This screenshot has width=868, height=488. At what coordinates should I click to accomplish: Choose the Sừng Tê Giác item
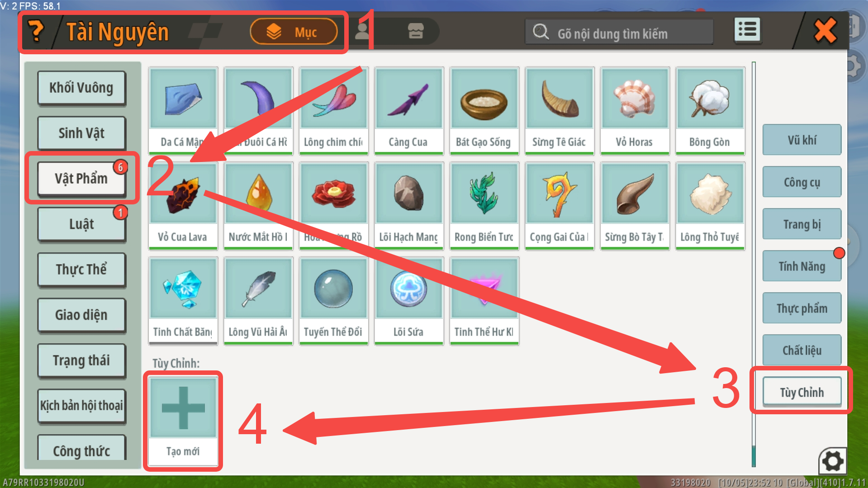[560, 111]
